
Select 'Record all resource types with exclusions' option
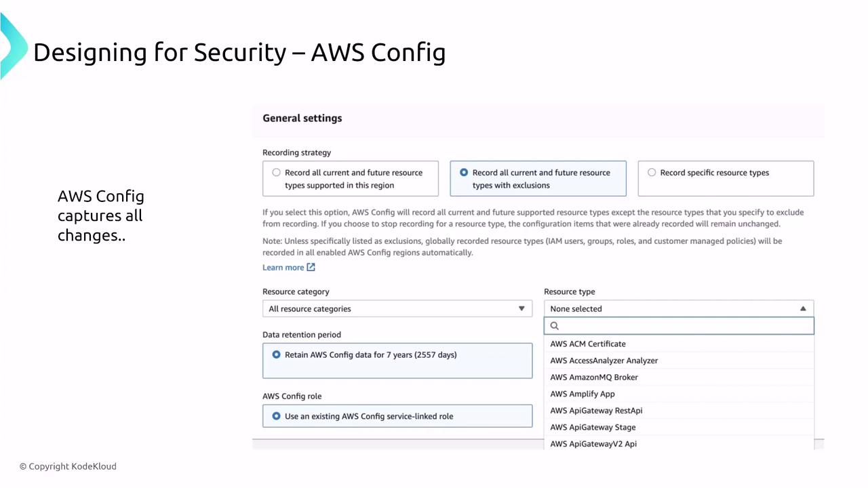click(x=465, y=173)
